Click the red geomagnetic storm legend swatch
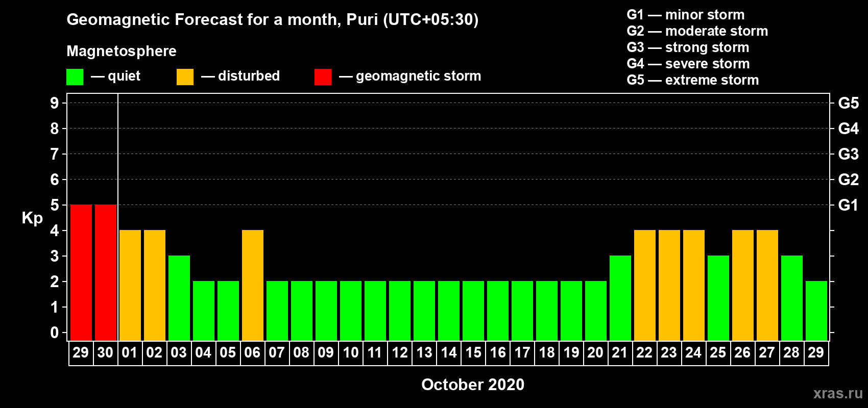 (x=323, y=77)
